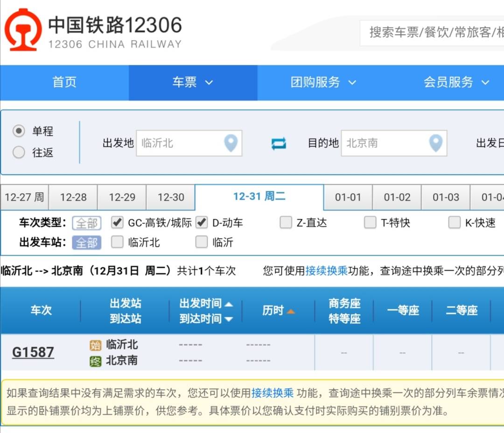Screen dimensions: 504x433
Task: Click 全部 button for train types
Action: pyautogui.click(x=87, y=223)
